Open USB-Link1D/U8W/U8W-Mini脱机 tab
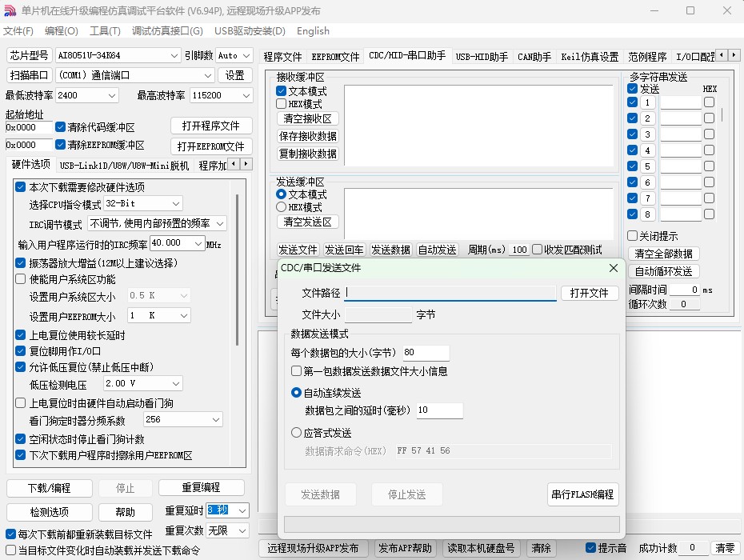Screen dimensions: 744x560 point(124,166)
